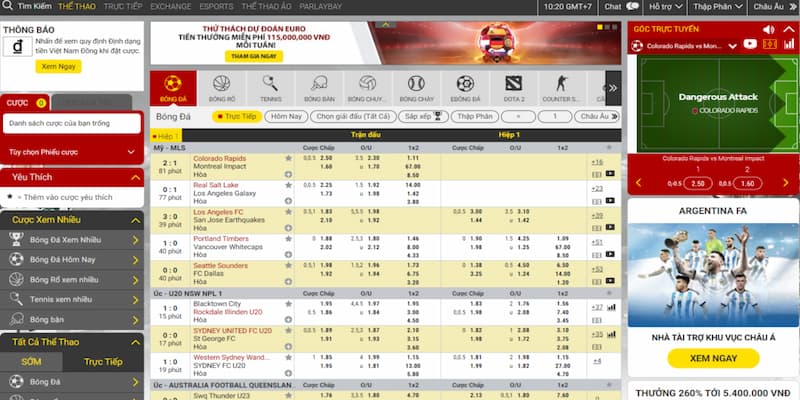
Task: Click the 1.60 odds in live center
Action: click(x=747, y=183)
